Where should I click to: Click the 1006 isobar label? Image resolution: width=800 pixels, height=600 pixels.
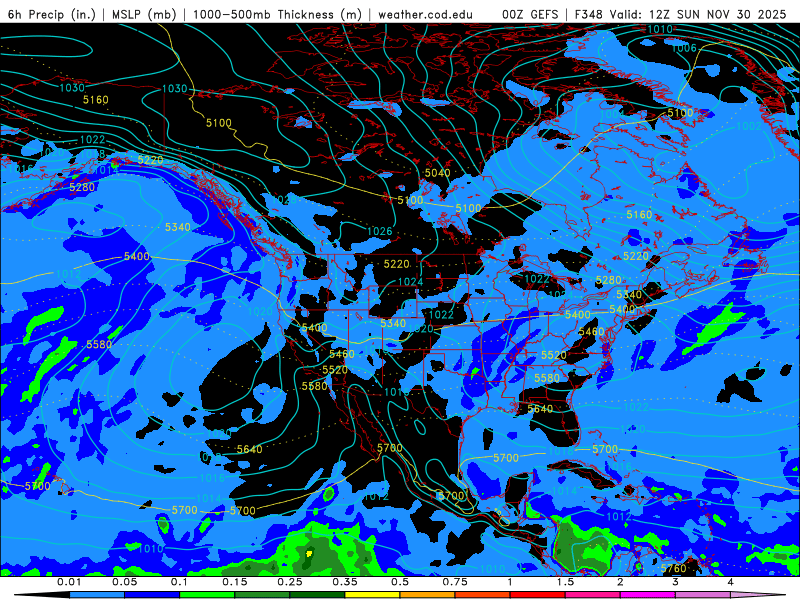tap(684, 48)
